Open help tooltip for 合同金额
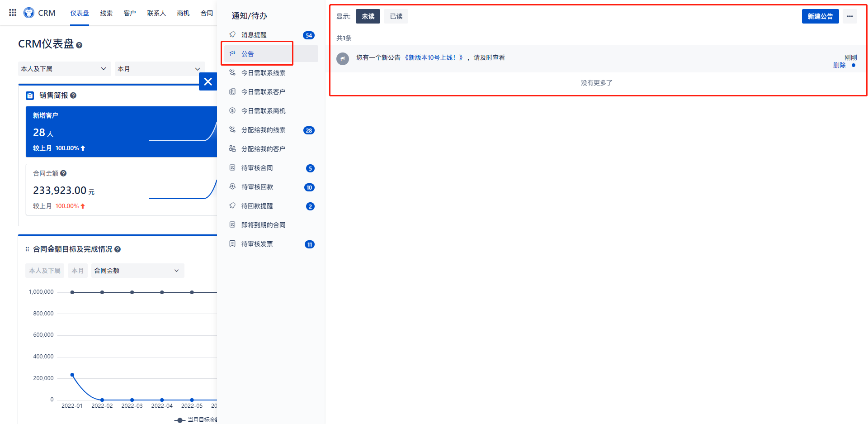Image resolution: width=868 pixels, height=424 pixels. tap(63, 173)
